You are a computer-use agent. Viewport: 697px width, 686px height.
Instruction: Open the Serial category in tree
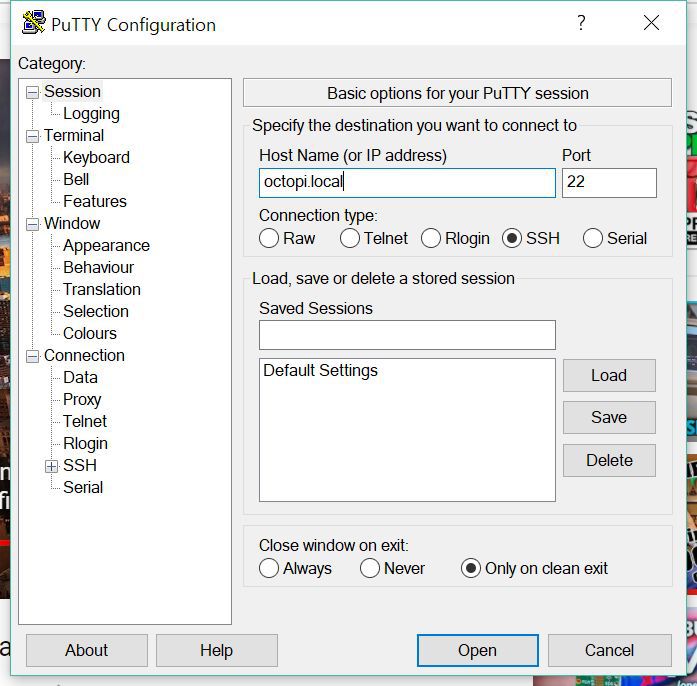pos(83,487)
